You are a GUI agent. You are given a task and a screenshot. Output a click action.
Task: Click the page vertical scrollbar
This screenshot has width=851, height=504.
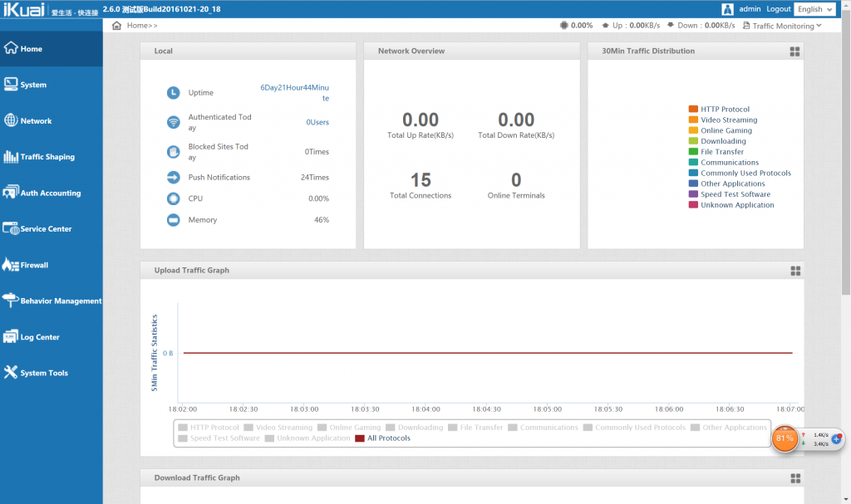point(845,152)
